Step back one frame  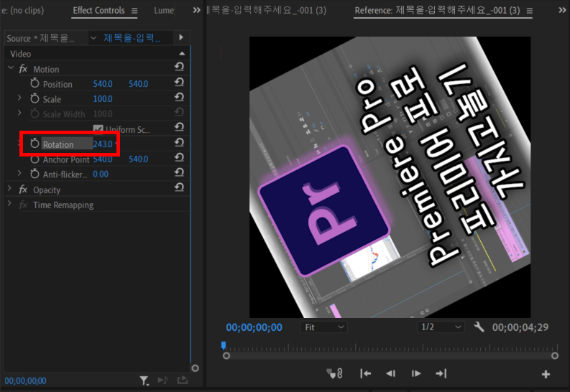391,373
